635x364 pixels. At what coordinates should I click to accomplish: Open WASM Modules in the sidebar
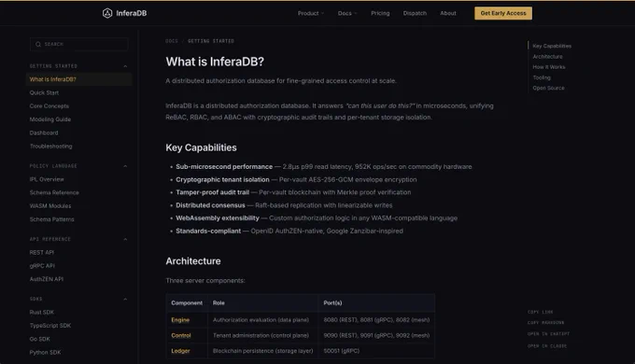click(x=50, y=206)
